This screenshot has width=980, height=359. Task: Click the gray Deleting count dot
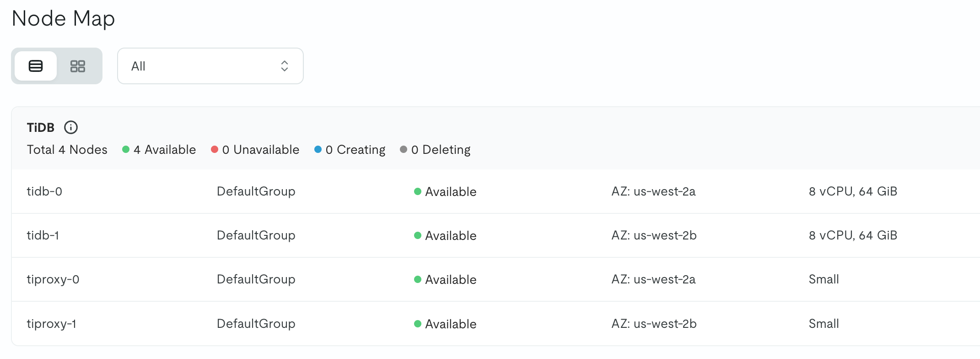(x=404, y=149)
